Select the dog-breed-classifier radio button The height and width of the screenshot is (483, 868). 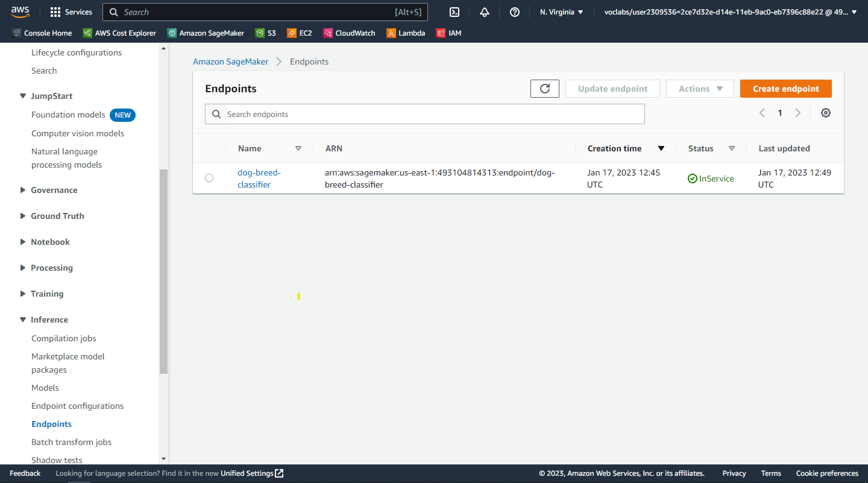tap(209, 178)
